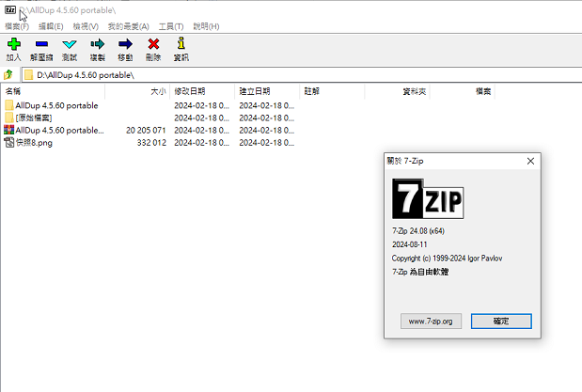The width and height of the screenshot is (582, 392).
Task: Open the Tools (工具) menu
Action: click(171, 26)
